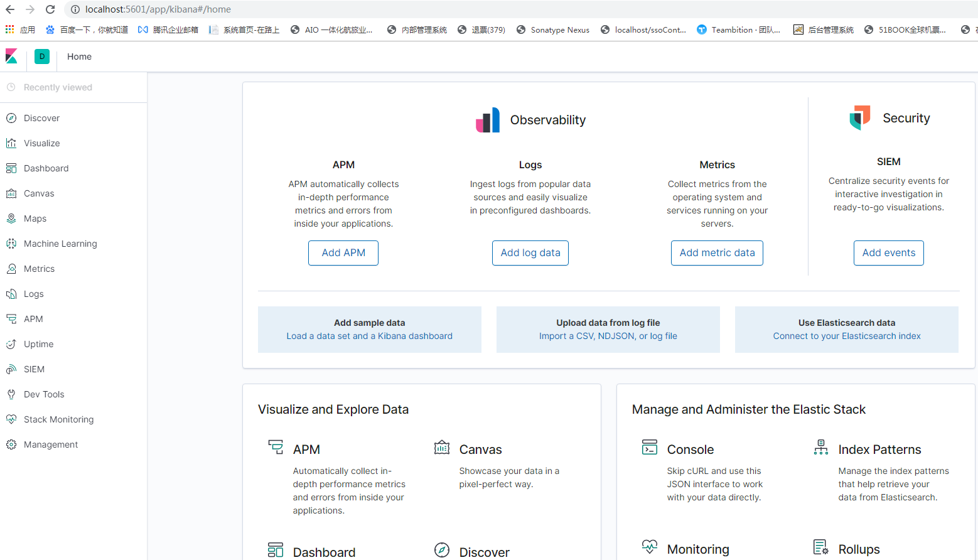
Task: Click the Discover compass icon in Visualize section
Action: pos(442,550)
